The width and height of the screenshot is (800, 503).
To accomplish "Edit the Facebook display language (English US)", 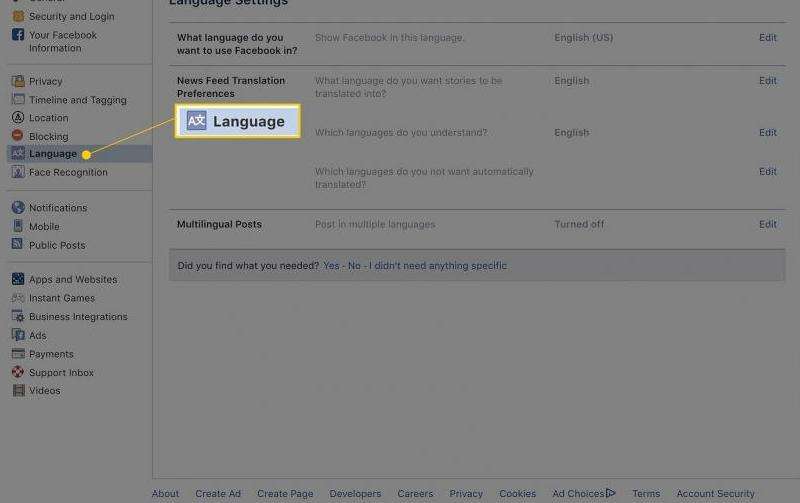I will click(767, 38).
